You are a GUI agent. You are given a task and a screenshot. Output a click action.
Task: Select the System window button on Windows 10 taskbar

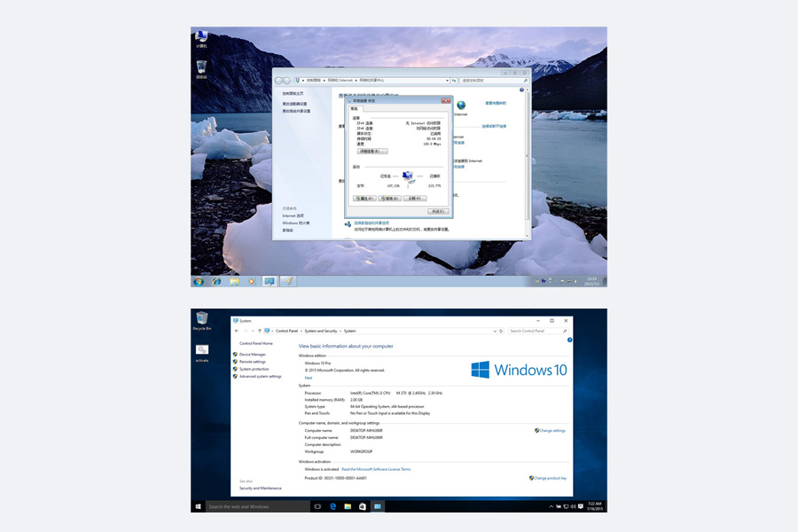pos(378,506)
